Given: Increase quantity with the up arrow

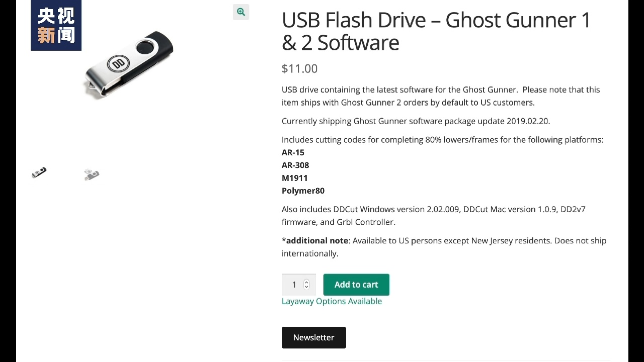Looking at the screenshot, I should coord(306,282).
